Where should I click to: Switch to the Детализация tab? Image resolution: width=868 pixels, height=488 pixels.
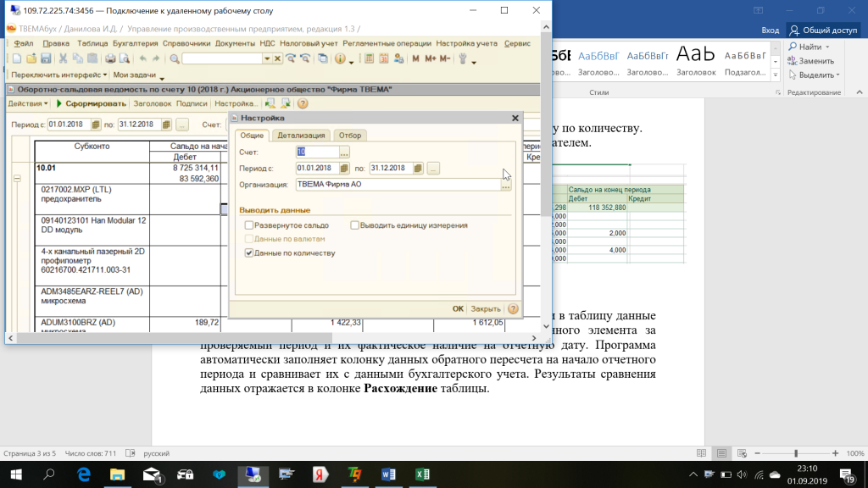[x=301, y=135]
